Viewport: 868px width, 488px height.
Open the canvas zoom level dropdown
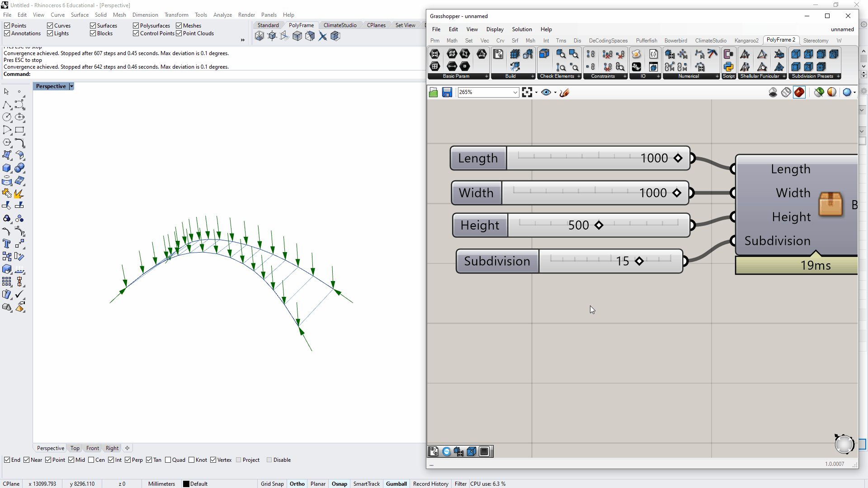pyautogui.click(x=515, y=93)
